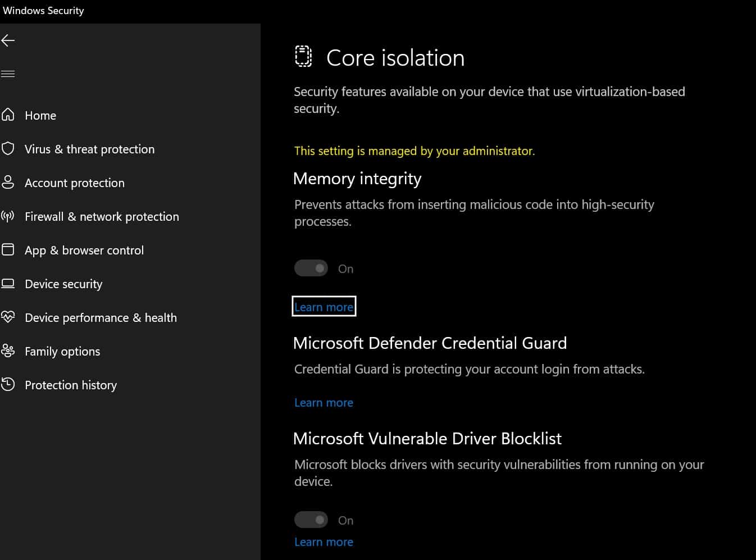The image size is (756, 560).
Task: Click the Protection history clock icon
Action: click(x=8, y=384)
